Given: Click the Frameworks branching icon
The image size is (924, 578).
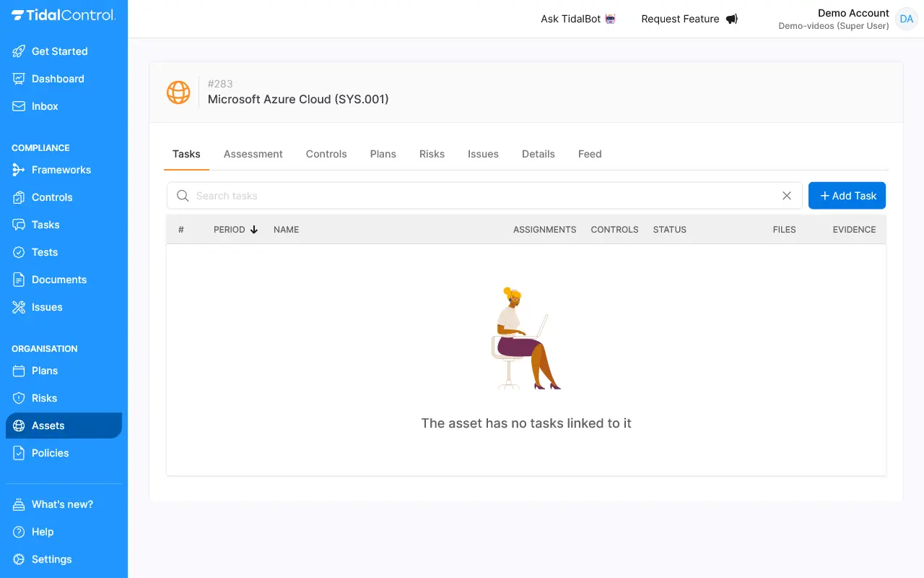Looking at the screenshot, I should tap(19, 170).
